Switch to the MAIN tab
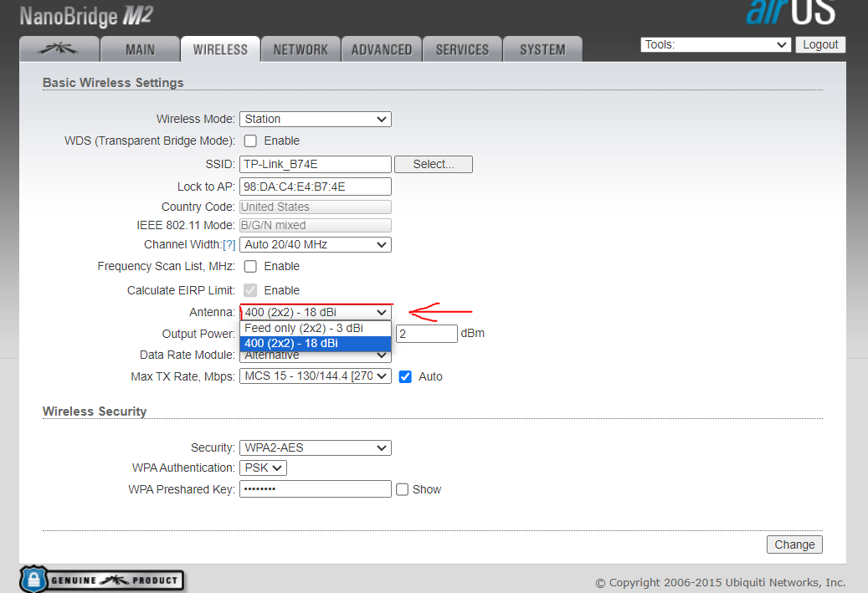The image size is (868, 593). pos(140,49)
